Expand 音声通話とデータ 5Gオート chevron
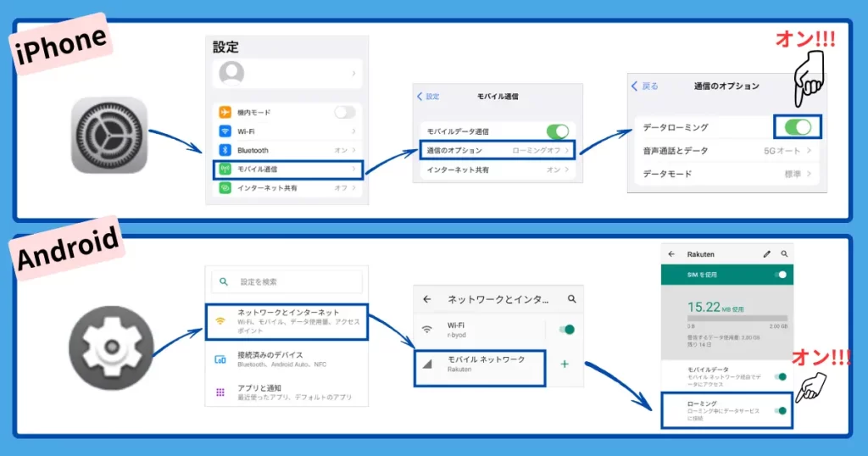The height and width of the screenshot is (456, 868). click(809, 151)
